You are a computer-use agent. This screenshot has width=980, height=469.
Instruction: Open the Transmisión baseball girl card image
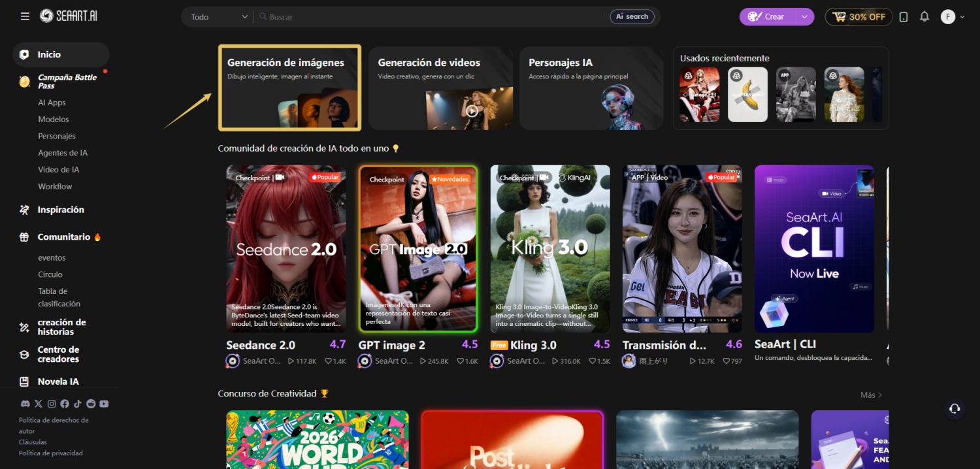click(682, 249)
